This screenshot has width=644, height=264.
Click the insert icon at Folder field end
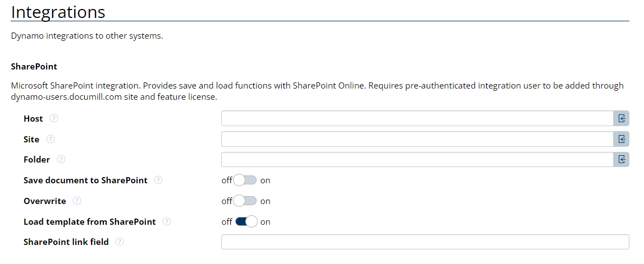point(622,160)
